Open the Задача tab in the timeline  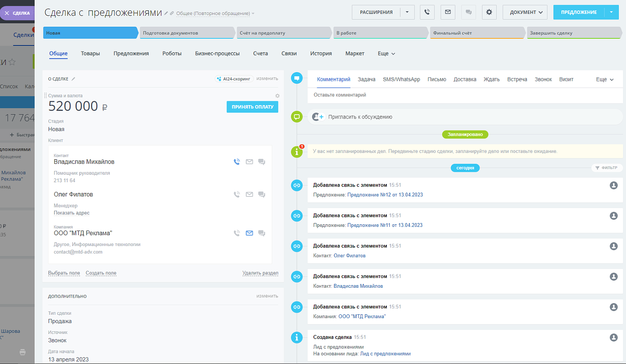click(x=366, y=79)
